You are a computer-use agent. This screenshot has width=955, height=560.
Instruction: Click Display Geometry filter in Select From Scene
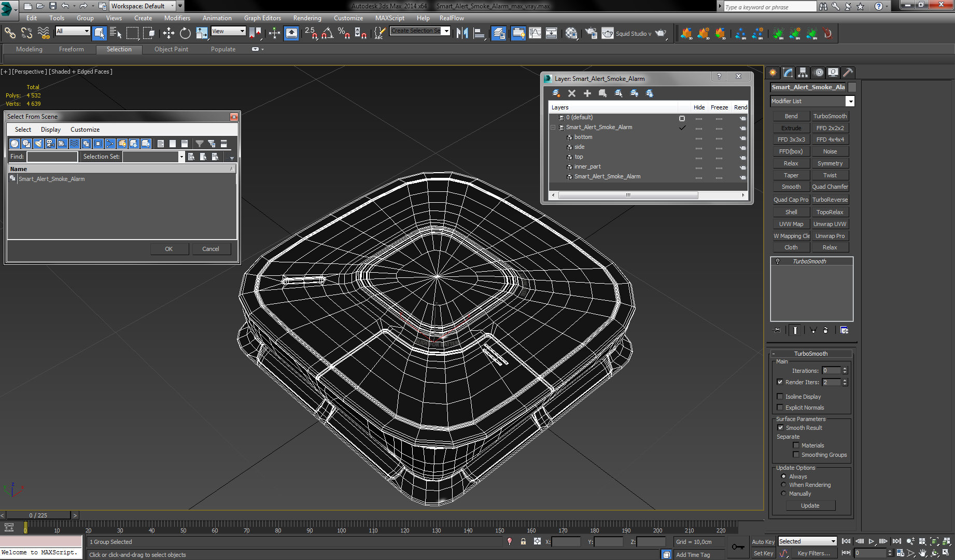point(15,144)
